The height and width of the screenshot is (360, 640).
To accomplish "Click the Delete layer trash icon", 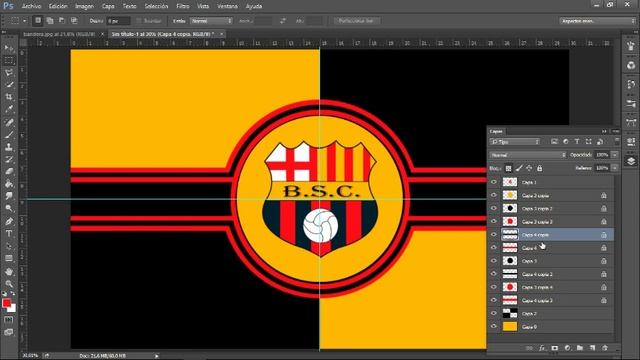I will pos(605,348).
